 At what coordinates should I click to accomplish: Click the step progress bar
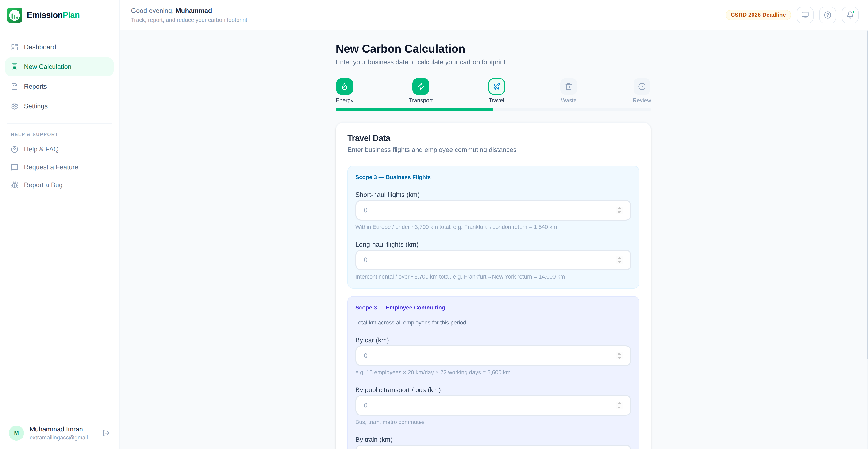(493, 109)
